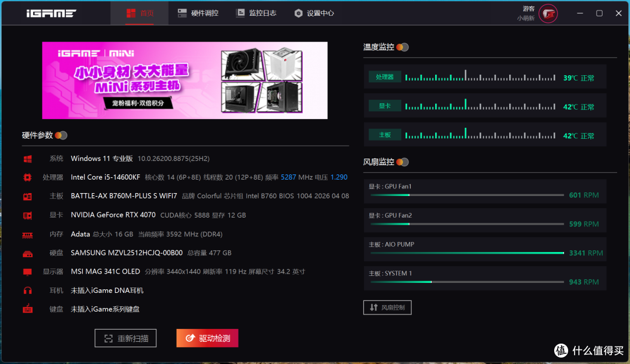Viewport: 630px width, 364px height.
Task: Click the monitor icon in 显示器 row
Action: pyautogui.click(x=27, y=272)
